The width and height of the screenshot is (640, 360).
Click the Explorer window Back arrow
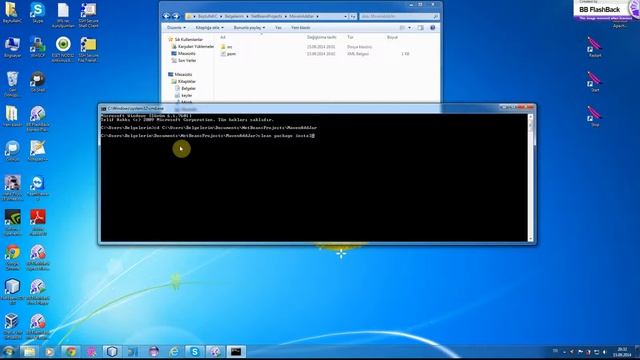[x=167, y=16]
